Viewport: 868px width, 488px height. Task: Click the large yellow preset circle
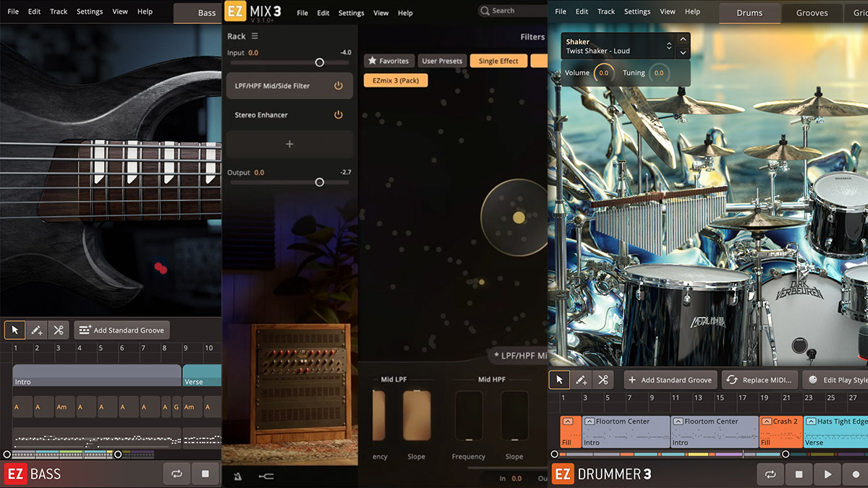point(518,217)
